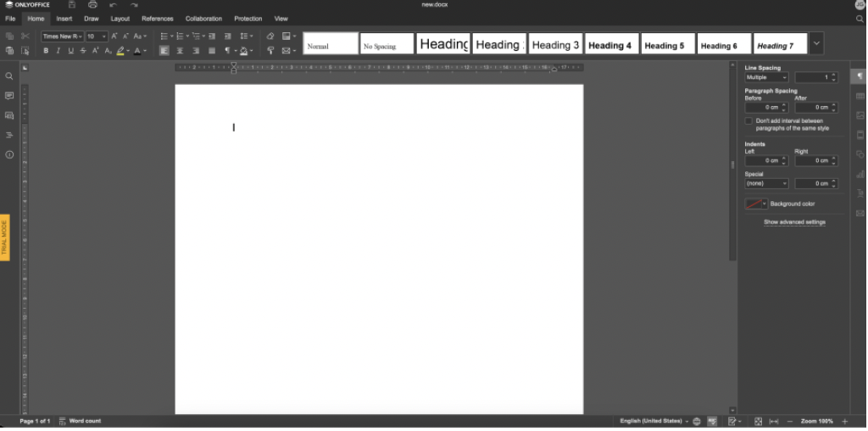Click the clear style eraser icon
This screenshot has width=868, height=431.
pos(270,36)
